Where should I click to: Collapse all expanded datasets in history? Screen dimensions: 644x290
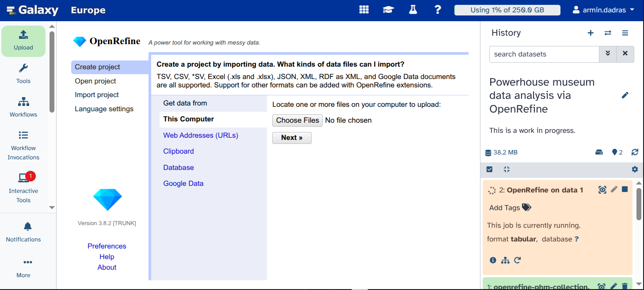tap(507, 169)
